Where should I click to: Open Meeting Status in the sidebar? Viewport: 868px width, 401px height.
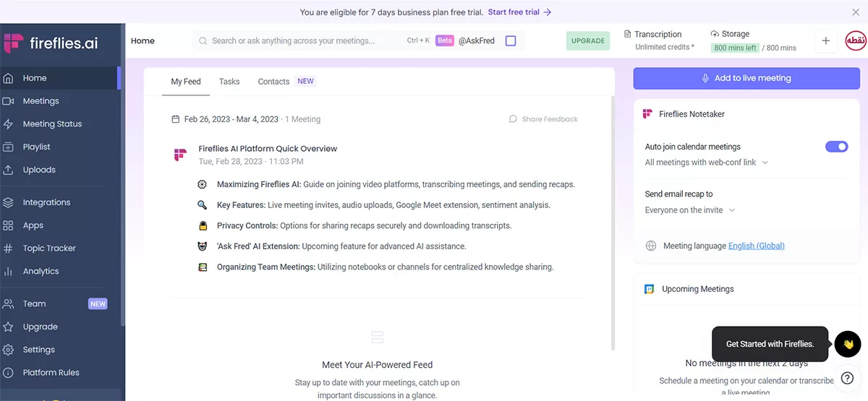(x=52, y=124)
